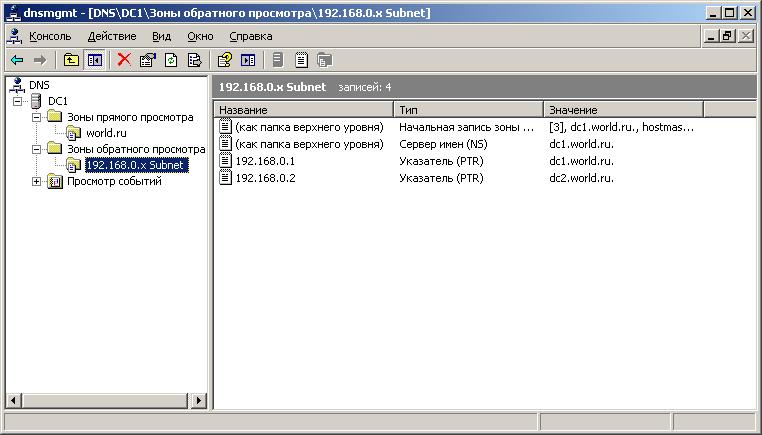This screenshot has height=435, width=762.
Task: Click the dnsmgmt title bar icon
Action: coord(13,13)
